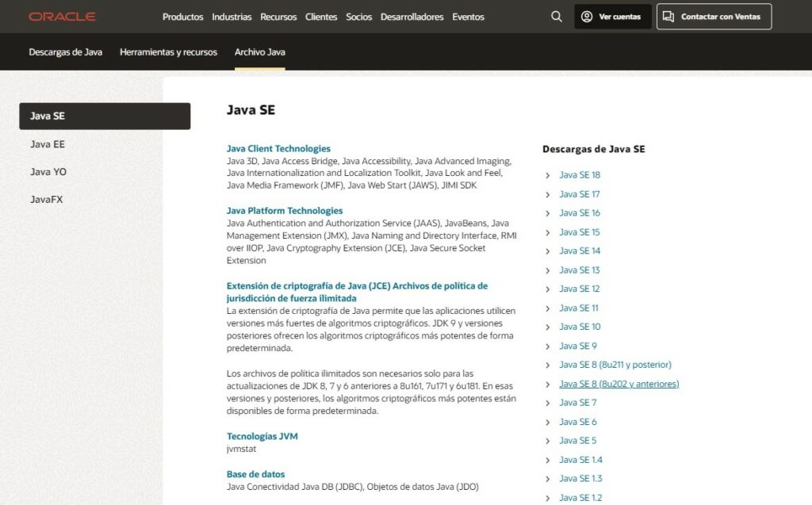Click chevron beside Java SE 14
This screenshot has width=812, height=505.
click(x=547, y=251)
